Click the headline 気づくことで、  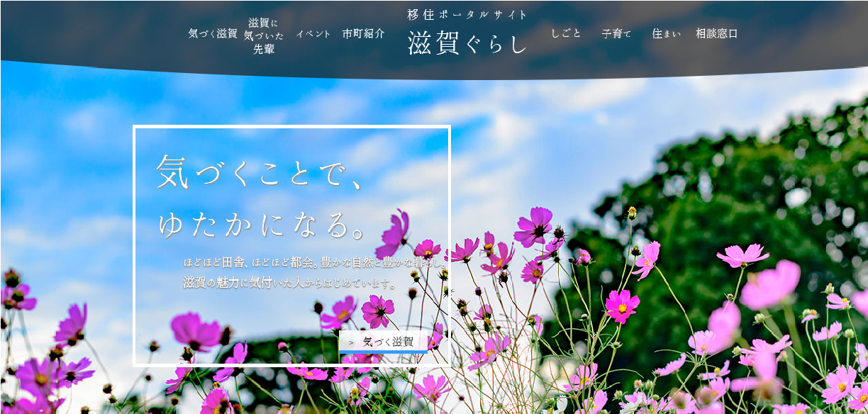[260, 172]
